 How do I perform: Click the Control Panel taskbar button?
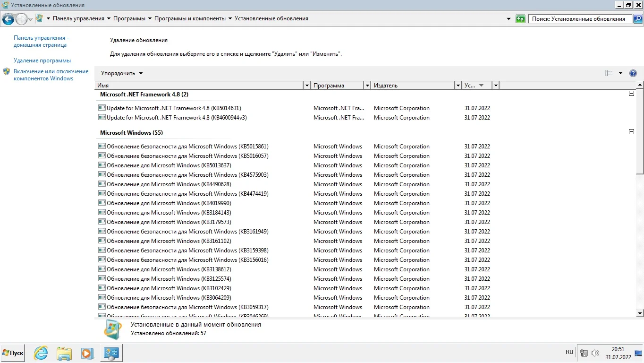tap(111, 353)
